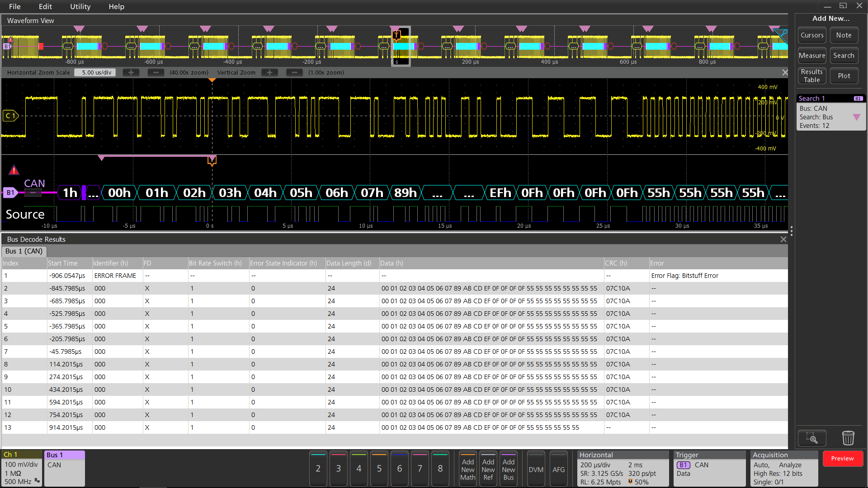This screenshot has width=868, height=488.
Task: Select the Bus 1 (CAN) tab
Action: click(x=24, y=251)
